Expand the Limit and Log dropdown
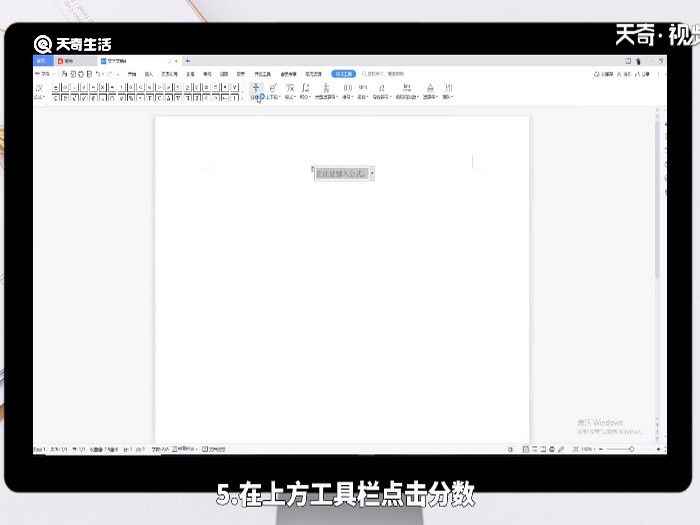The width and height of the screenshot is (700, 525). (407, 91)
